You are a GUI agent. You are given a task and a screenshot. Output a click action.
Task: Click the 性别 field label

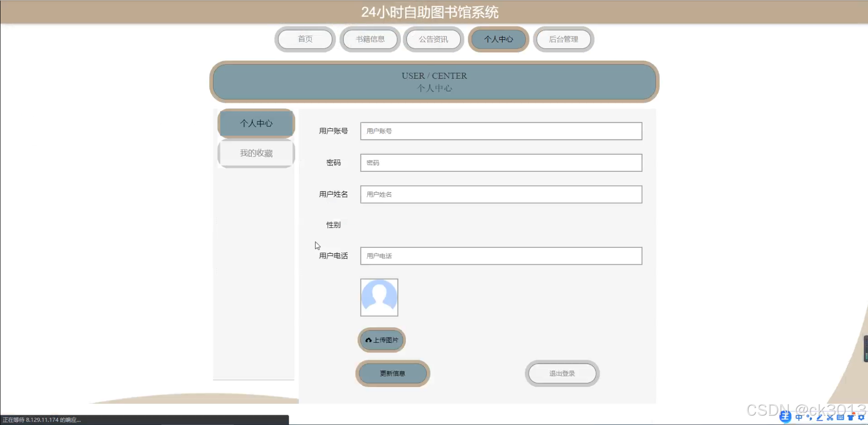pos(333,225)
